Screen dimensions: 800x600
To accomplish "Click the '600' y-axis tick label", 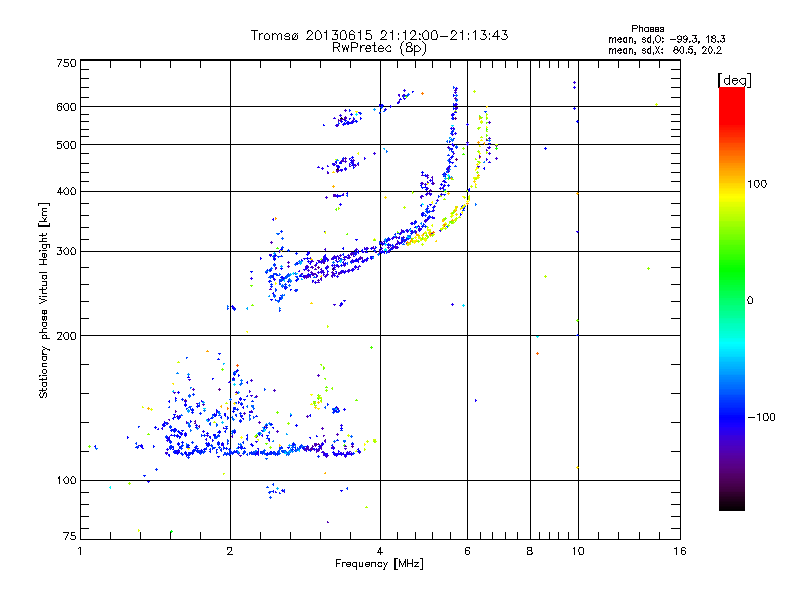I will [66, 107].
